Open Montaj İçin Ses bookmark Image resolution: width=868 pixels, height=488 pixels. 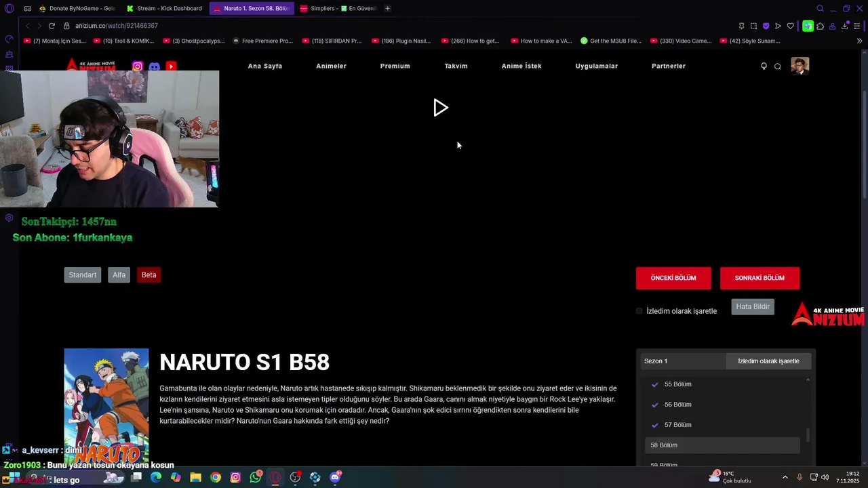coord(55,41)
